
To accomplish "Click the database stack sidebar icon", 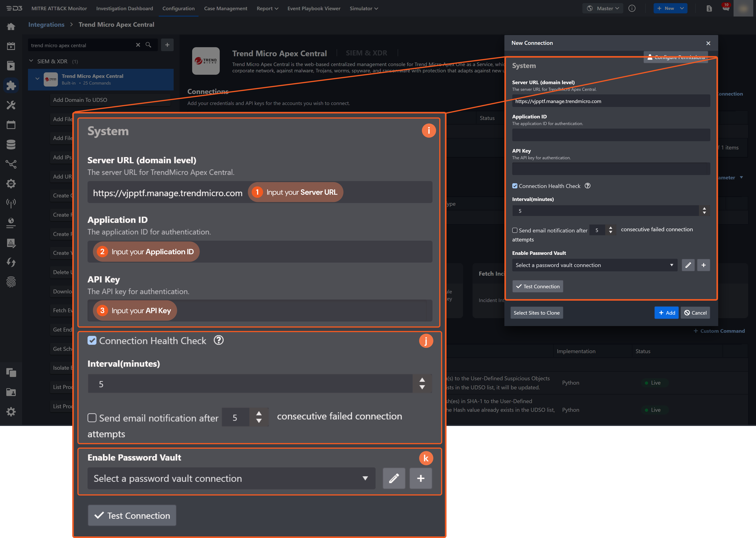I will pyautogui.click(x=11, y=145).
